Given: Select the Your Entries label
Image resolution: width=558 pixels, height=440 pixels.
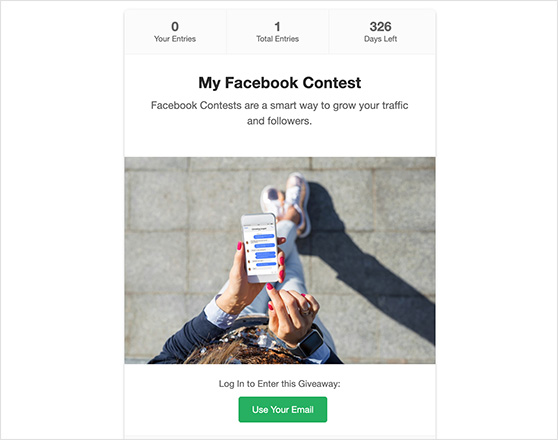Looking at the screenshot, I should (175, 39).
